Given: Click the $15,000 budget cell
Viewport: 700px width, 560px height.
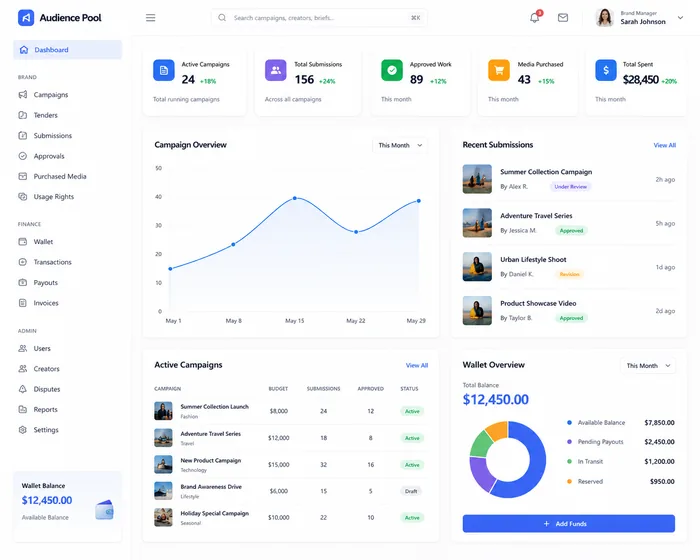Looking at the screenshot, I should pos(279,464).
